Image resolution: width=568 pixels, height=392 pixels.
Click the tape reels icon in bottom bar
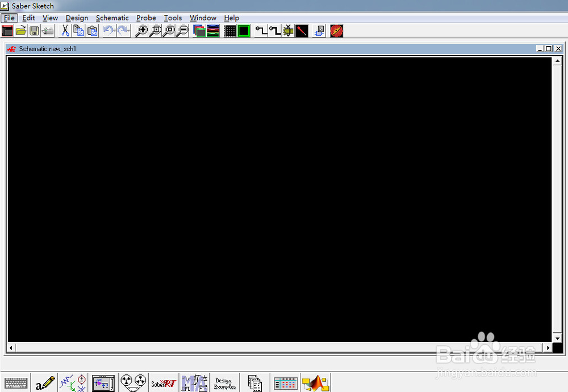[133, 382]
